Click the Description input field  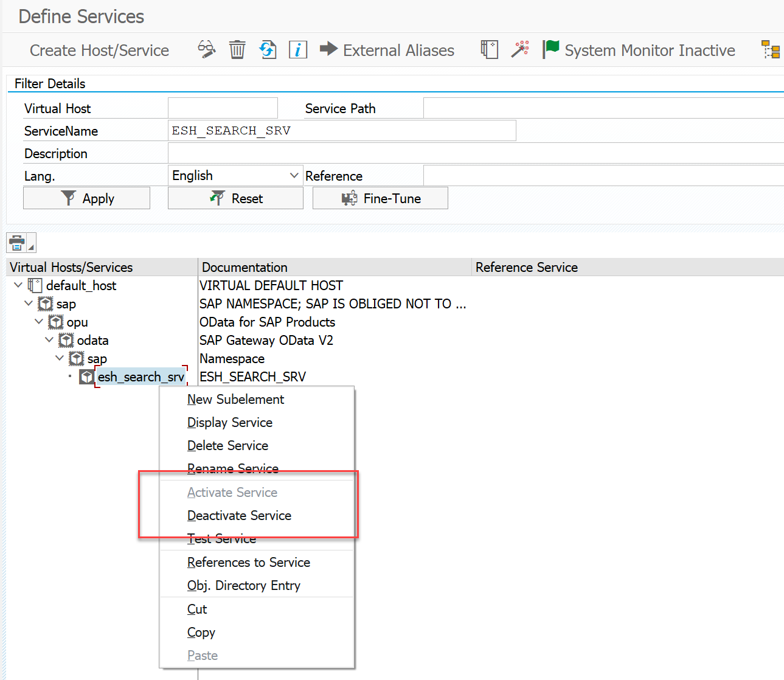[476, 153]
